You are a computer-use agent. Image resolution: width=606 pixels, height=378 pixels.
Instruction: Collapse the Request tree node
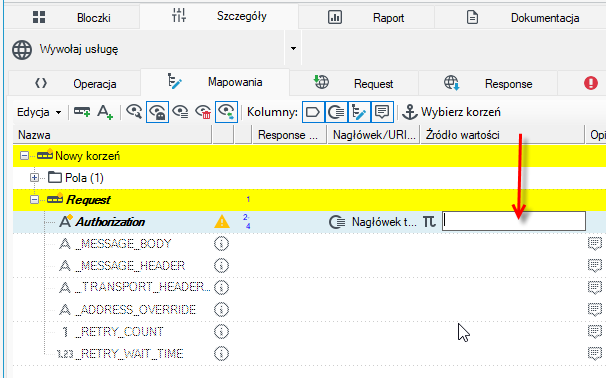pyautogui.click(x=34, y=200)
